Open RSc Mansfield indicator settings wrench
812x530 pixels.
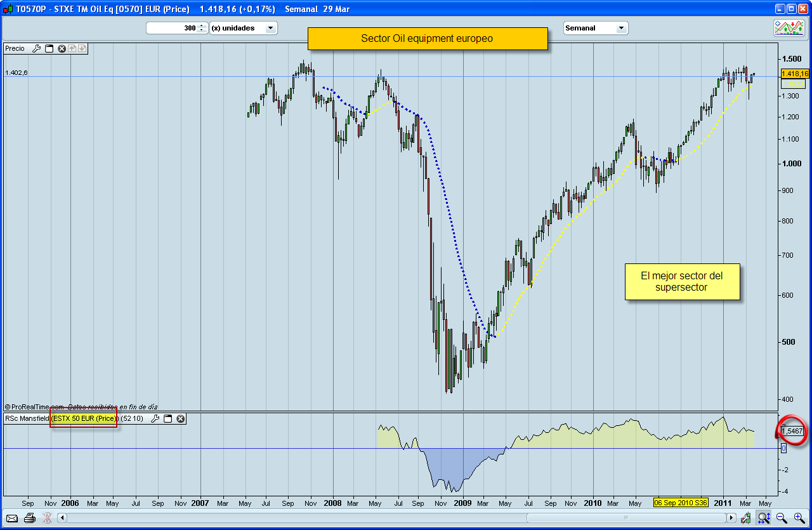(155, 419)
